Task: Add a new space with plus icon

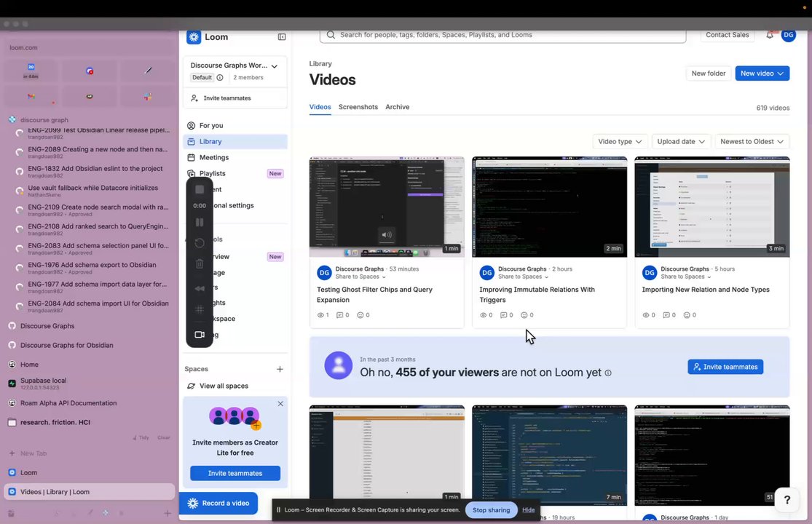Action: click(280, 369)
